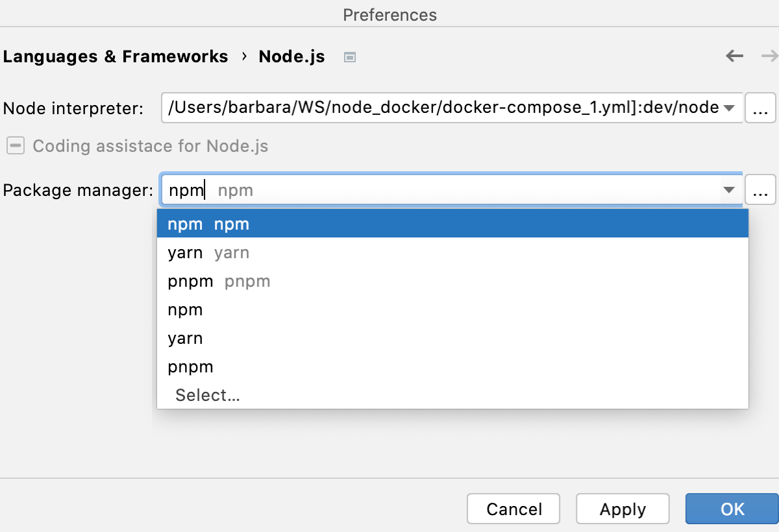Viewport: 779px width, 532px height.
Task: Open the Node interpreter dropdown
Action: (x=730, y=108)
